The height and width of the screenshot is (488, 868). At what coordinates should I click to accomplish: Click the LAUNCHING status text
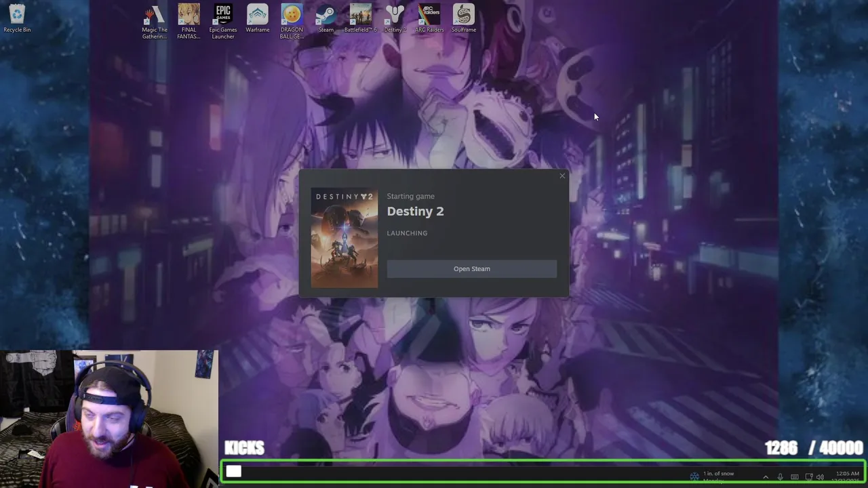tap(407, 233)
